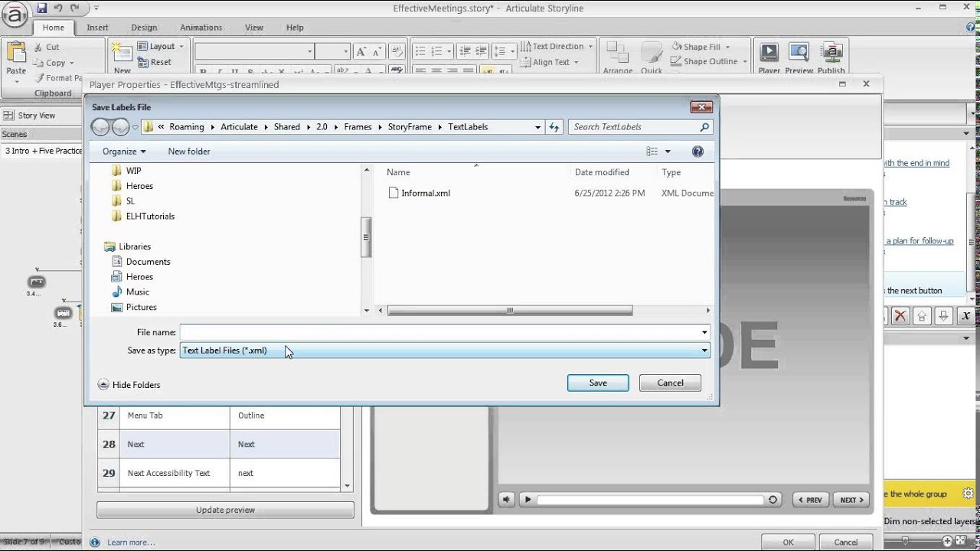980x551 pixels.
Task: Open the Shape Fill dropdown
Action: (701, 47)
